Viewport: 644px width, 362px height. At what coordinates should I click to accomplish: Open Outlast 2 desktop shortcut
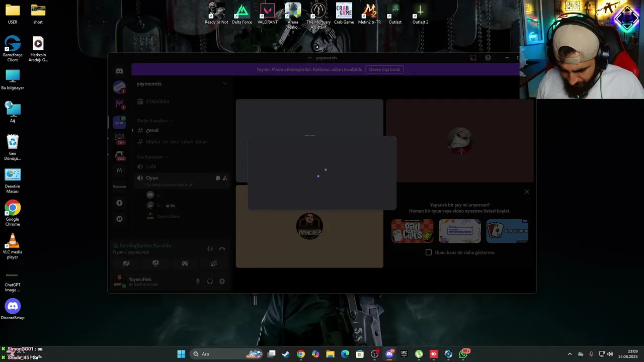click(420, 14)
